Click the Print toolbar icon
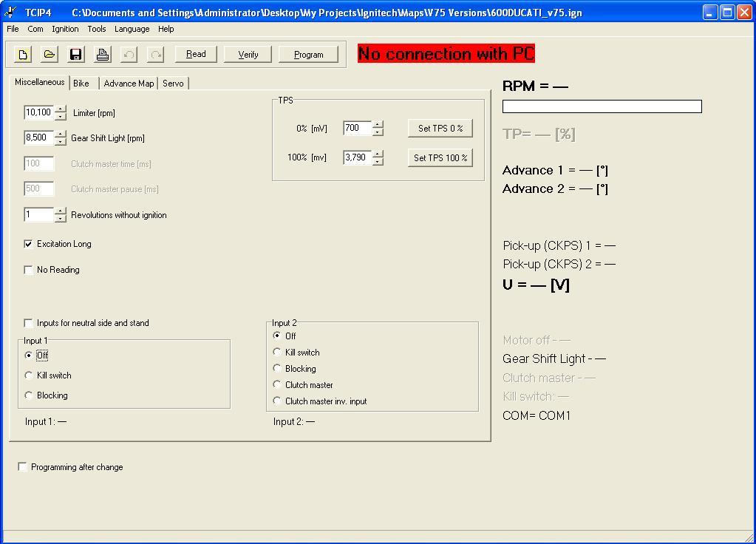The height and width of the screenshot is (544, 756). click(102, 55)
